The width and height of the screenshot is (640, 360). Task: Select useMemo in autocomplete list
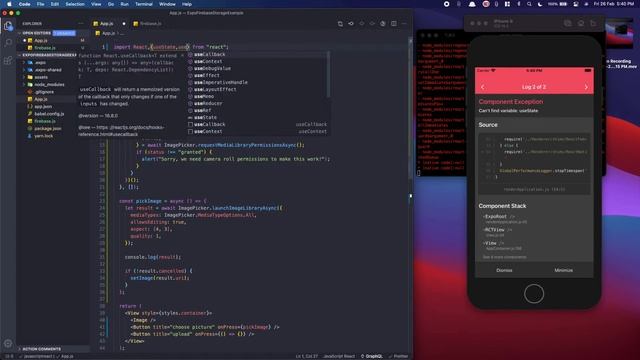coord(257,96)
